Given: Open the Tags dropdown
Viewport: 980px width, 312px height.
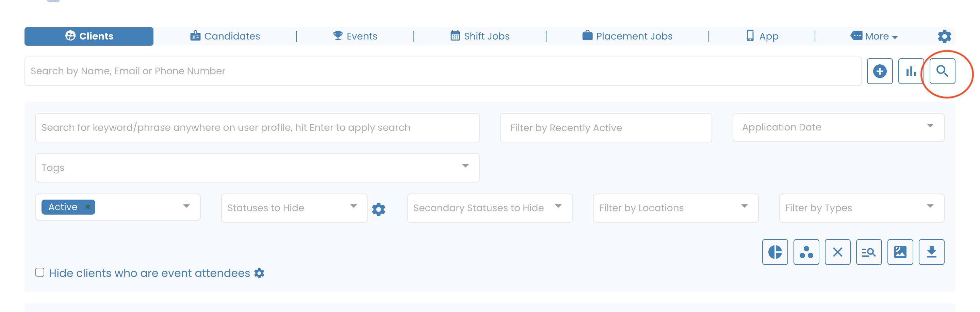Looking at the screenshot, I should pos(465,166).
